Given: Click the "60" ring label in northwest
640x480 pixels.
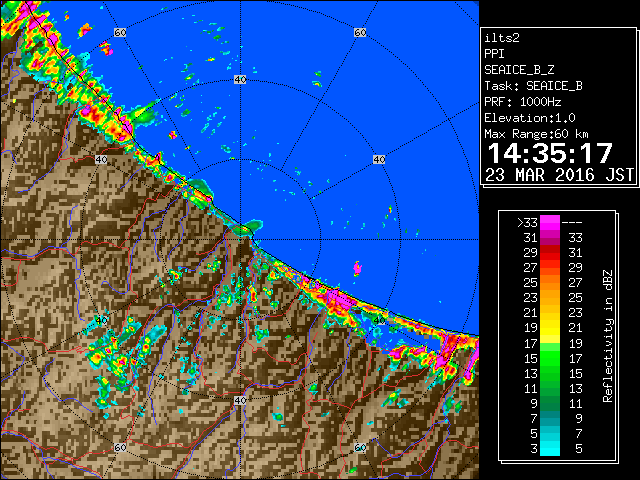Looking at the screenshot, I should click(120, 32).
